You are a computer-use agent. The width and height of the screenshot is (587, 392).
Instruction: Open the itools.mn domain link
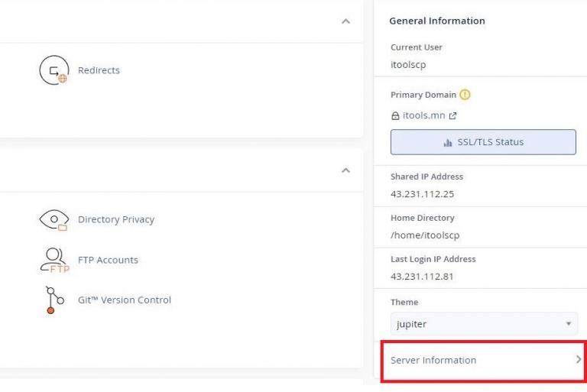[x=423, y=115]
